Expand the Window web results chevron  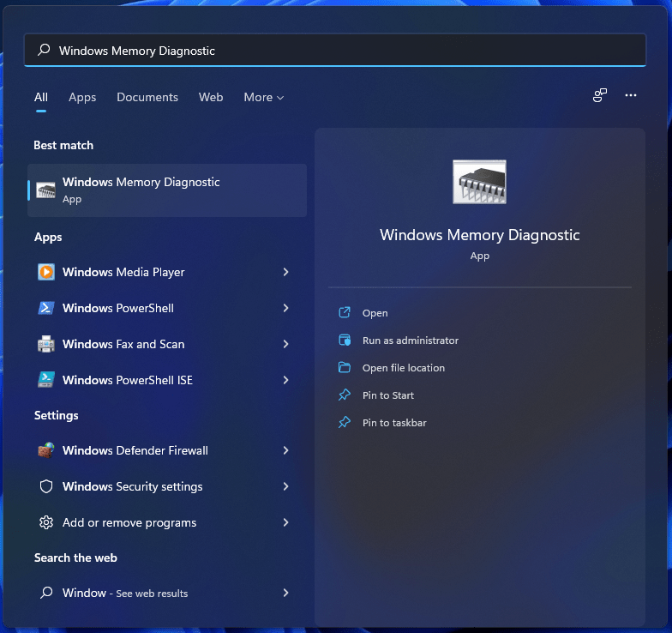tap(285, 593)
